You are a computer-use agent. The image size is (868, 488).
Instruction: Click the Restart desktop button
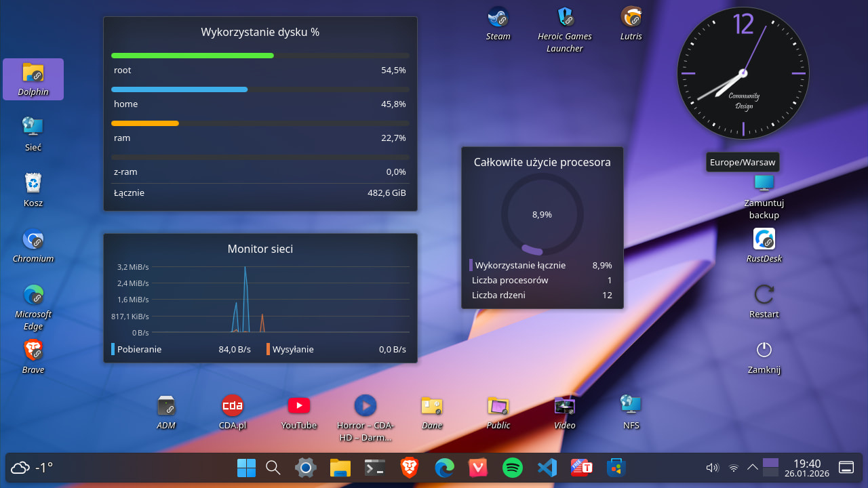(764, 295)
